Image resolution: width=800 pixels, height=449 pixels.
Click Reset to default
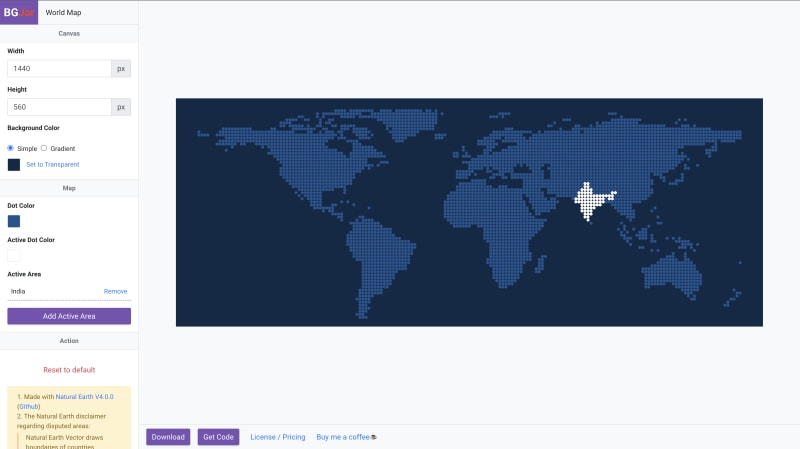pyautogui.click(x=69, y=370)
